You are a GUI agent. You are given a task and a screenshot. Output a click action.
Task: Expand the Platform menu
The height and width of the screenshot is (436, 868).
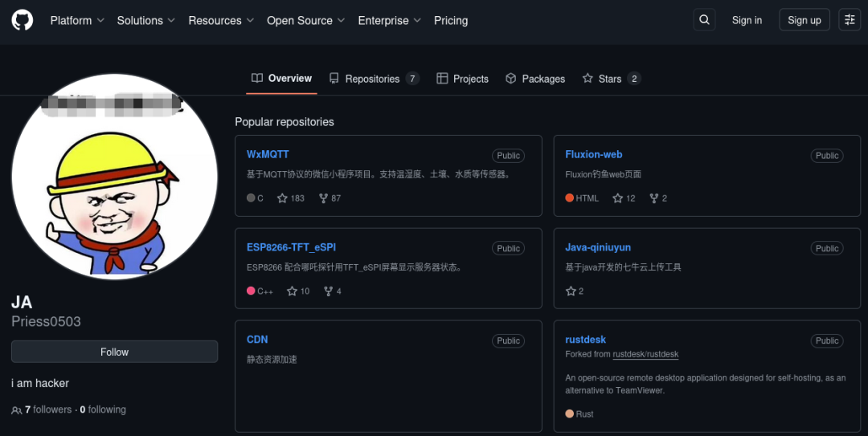tap(77, 20)
